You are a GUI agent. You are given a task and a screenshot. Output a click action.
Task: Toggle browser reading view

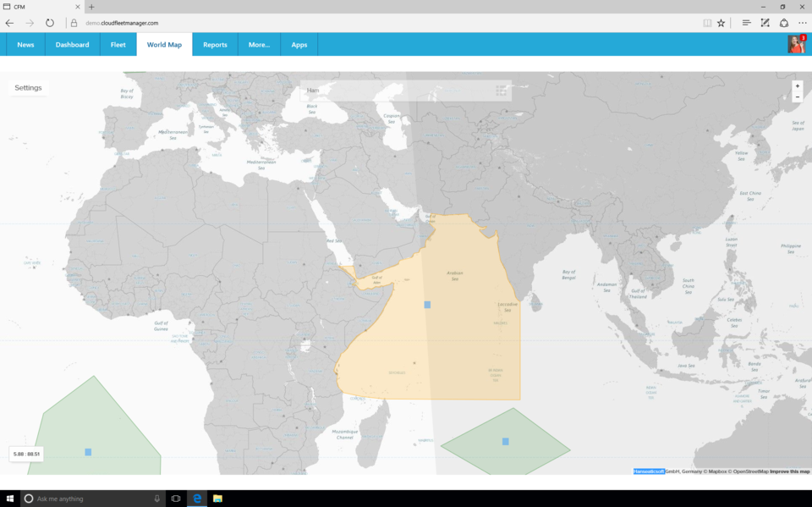(707, 23)
